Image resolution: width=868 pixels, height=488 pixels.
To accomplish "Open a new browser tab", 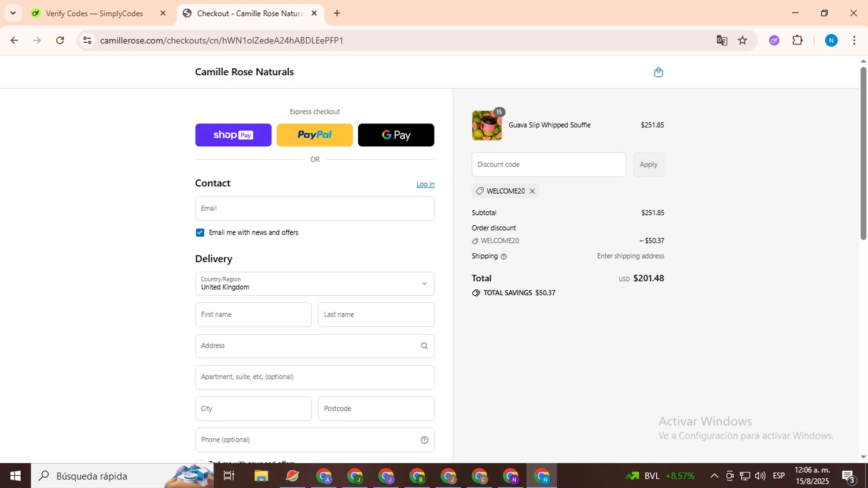I will coord(337,13).
